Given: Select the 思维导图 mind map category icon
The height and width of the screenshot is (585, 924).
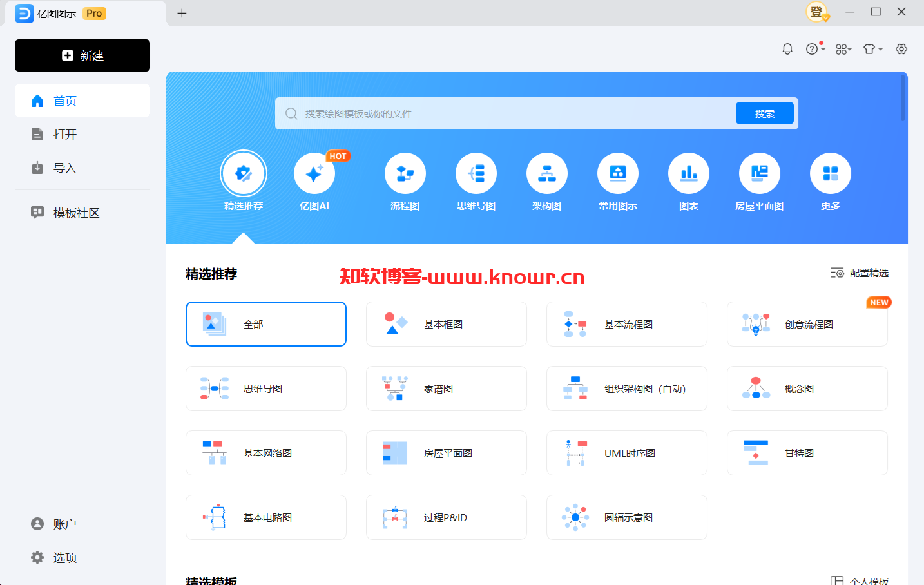Looking at the screenshot, I should (x=476, y=173).
